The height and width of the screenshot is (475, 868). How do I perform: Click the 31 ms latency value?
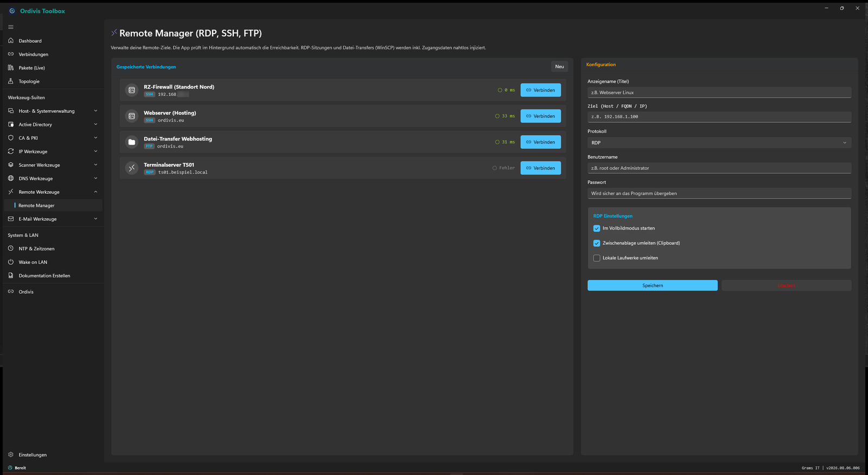508,142
